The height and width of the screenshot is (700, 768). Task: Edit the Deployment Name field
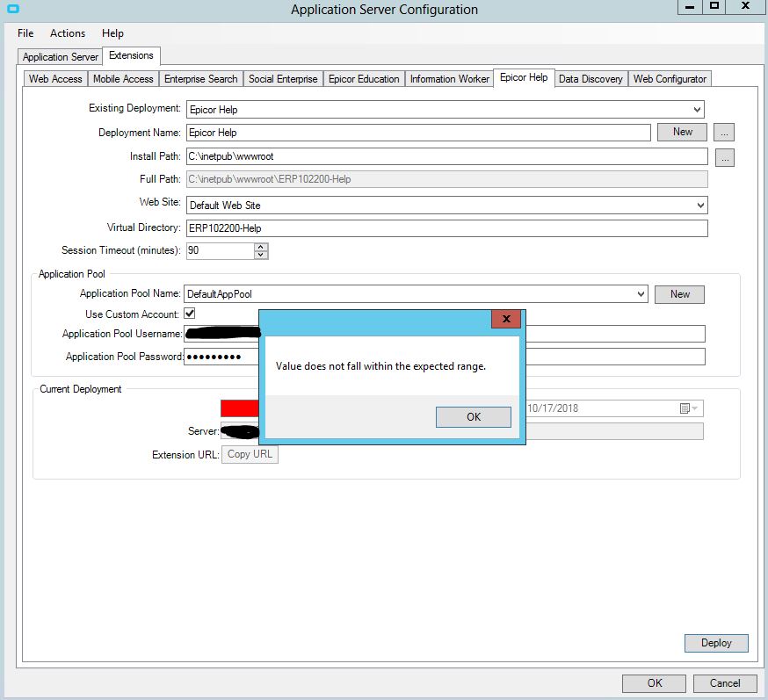click(418, 132)
